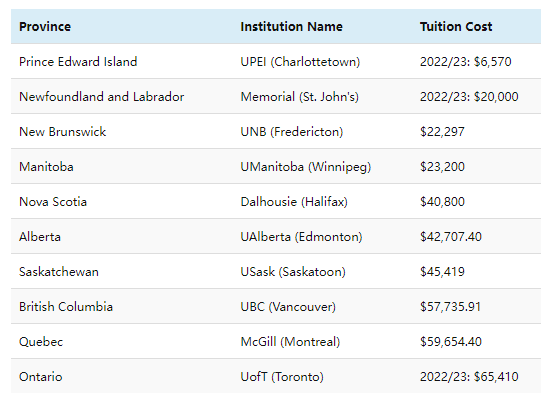Select Memorial (St. John's) institution cell

[299, 97]
